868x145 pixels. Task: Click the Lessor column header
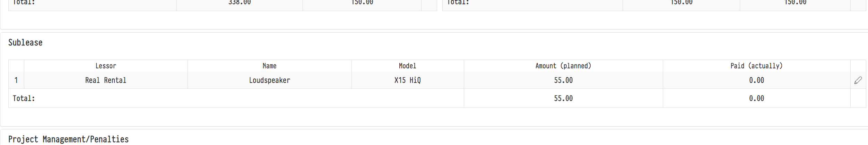tap(106, 66)
